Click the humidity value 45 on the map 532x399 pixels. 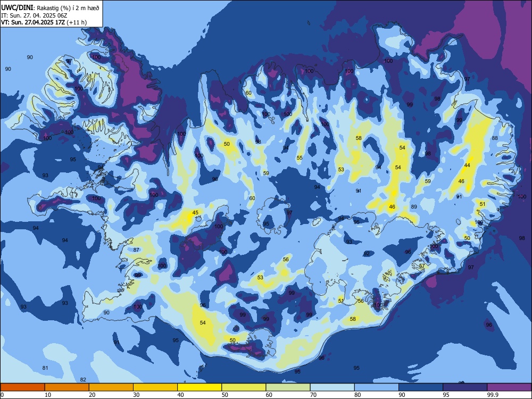click(x=195, y=213)
